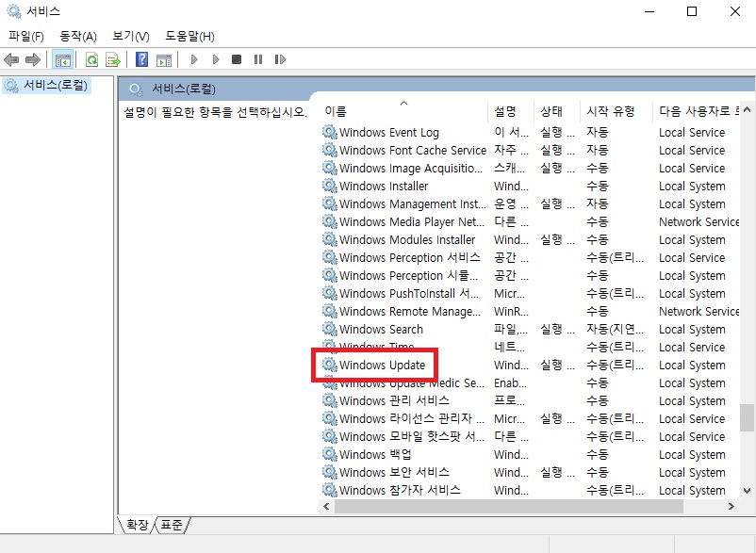Click vertical scrollbar down arrow
756x553 pixels.
click(747, 491)
